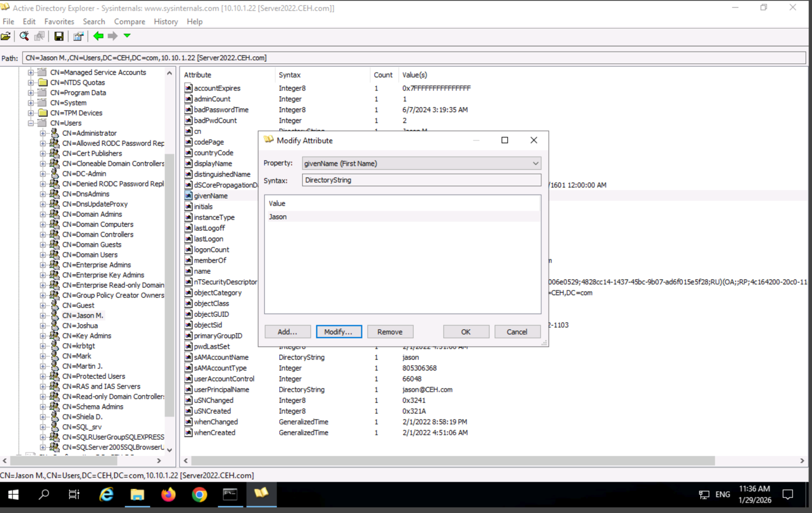This screenshot has height=513, width=812.
Task: Launch Firefox from the taskbar
Action: (168, 494)
